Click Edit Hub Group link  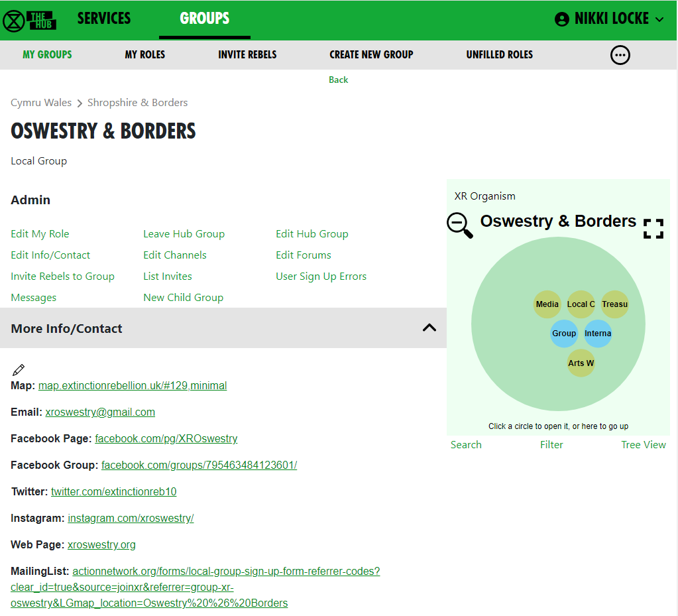tap(311, 234)
